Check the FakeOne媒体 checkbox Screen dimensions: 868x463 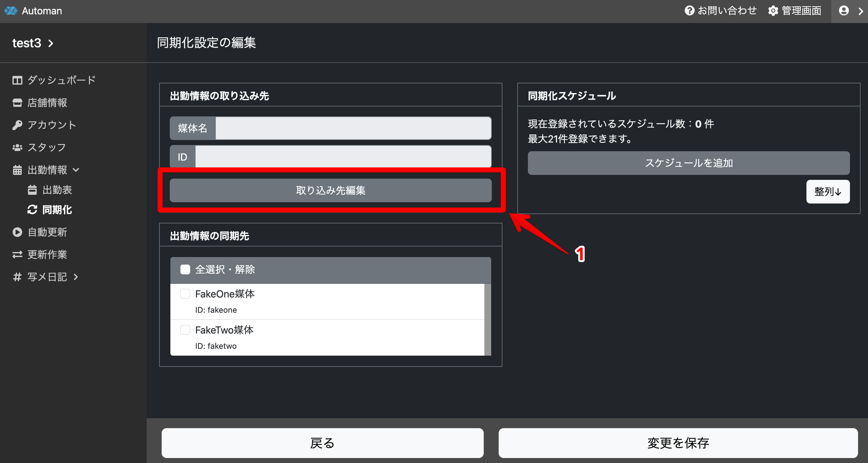(185, 294)
